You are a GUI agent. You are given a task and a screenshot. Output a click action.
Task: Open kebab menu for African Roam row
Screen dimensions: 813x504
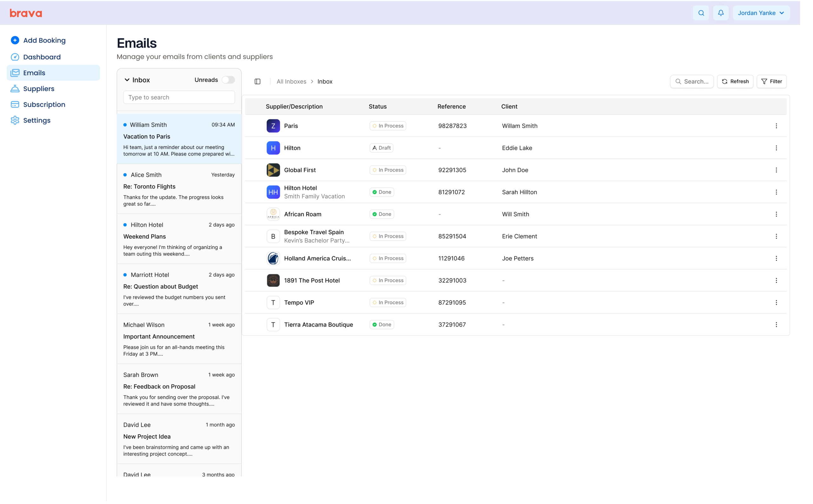[776, 214]
